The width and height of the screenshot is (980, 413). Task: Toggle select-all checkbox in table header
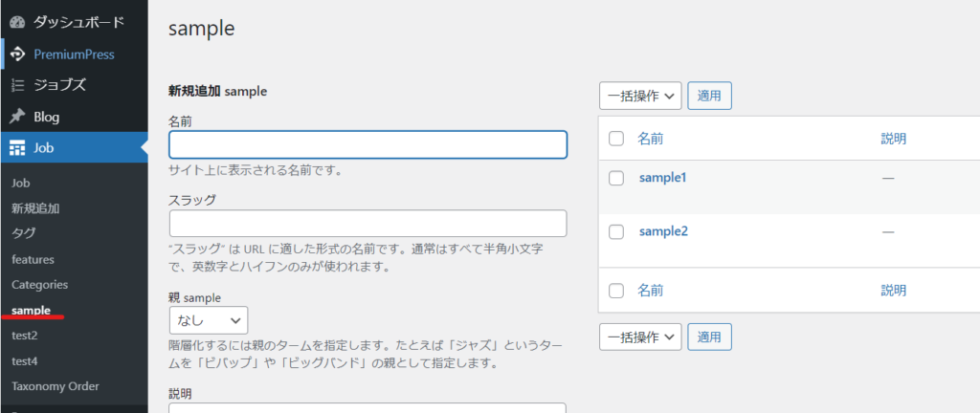[616, 139]
